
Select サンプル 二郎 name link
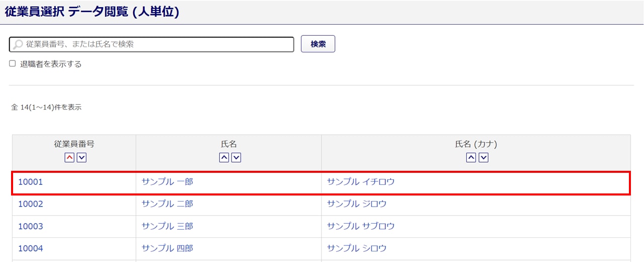(x=168, y=204)
